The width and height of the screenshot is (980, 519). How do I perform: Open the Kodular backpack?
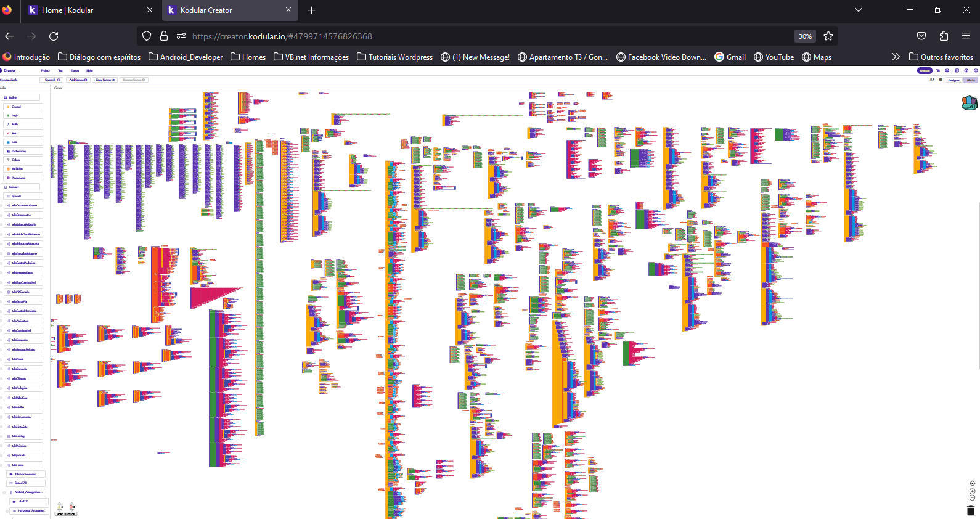pos(969,103)
